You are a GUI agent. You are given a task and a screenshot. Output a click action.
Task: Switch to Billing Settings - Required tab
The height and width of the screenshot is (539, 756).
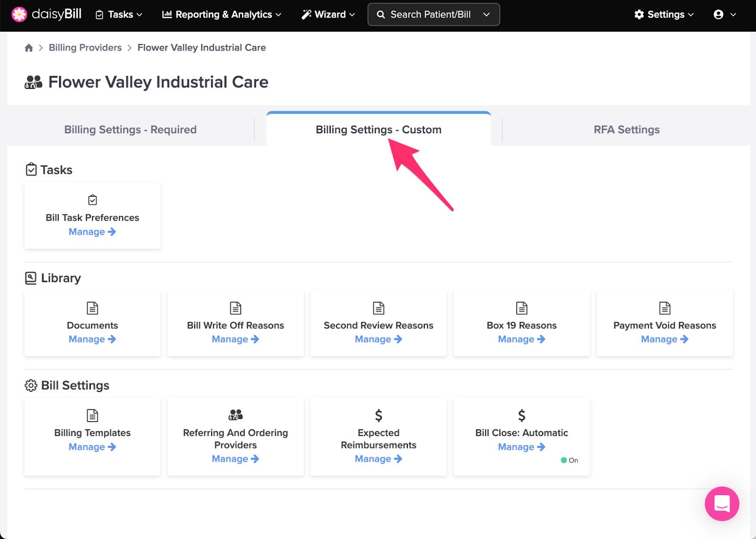[130, 129]
